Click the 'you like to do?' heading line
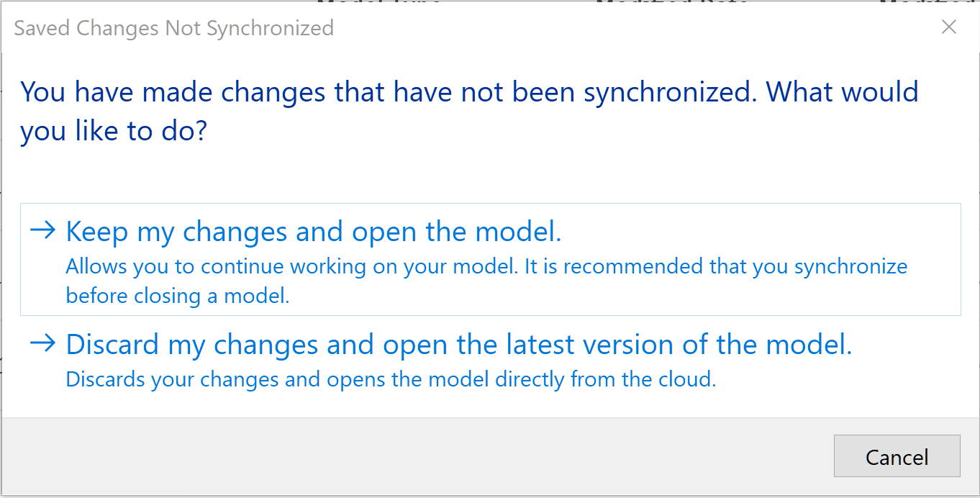The image size is (980, 498). click(x=113, y=132)
